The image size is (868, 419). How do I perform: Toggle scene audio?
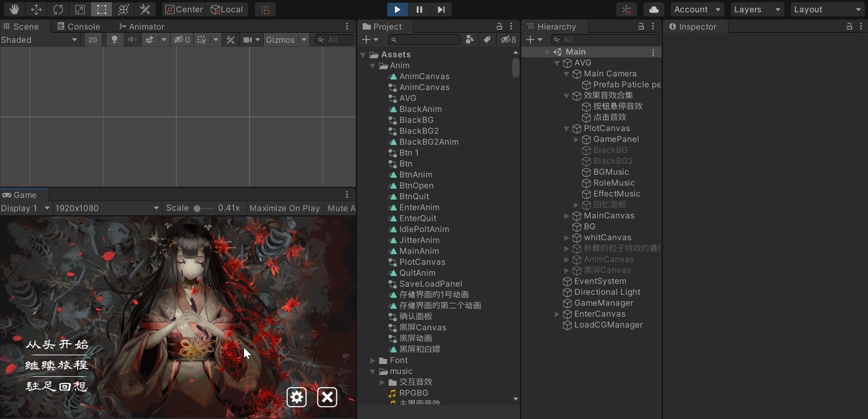(x=132, y=40)
